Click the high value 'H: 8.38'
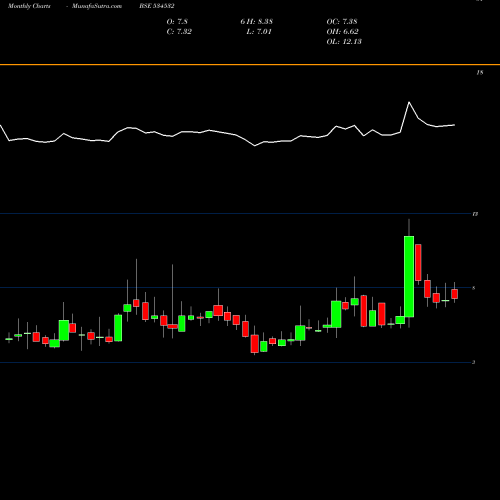500x500 pixels. coord(261,21)
